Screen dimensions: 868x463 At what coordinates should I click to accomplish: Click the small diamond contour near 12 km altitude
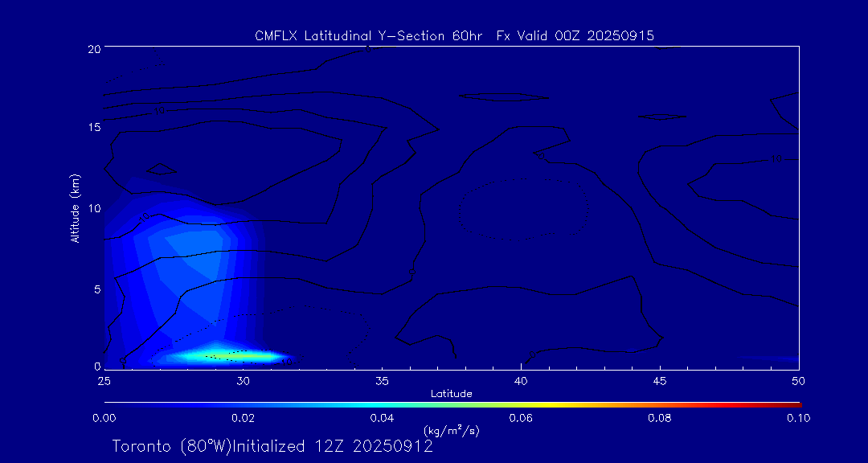tap(162, 169)
